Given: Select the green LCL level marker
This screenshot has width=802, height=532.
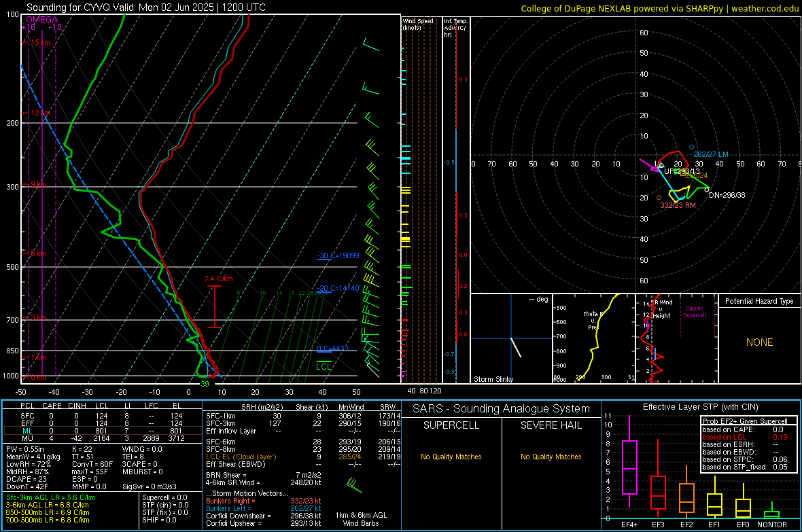Looking at the screenshot, I should tap(324, 366).
